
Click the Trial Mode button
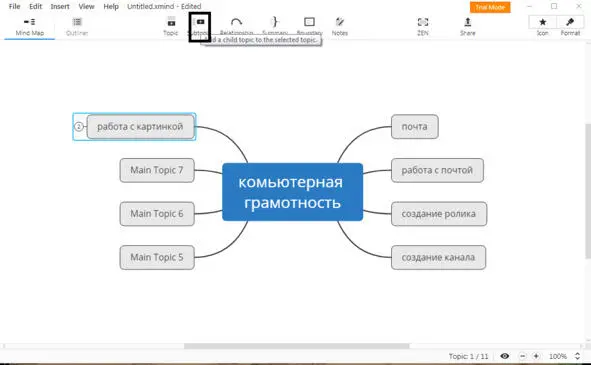(490, 7)
